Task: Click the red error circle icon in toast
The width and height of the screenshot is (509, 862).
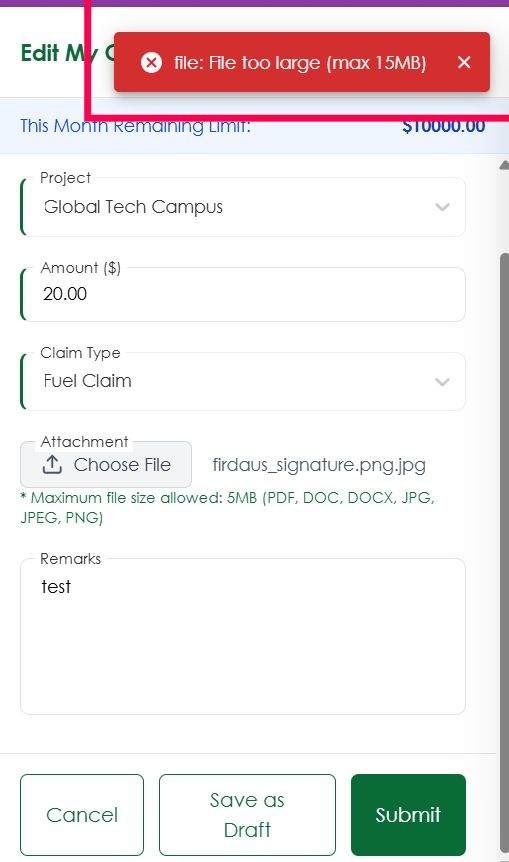Action: tap(151, 62)
